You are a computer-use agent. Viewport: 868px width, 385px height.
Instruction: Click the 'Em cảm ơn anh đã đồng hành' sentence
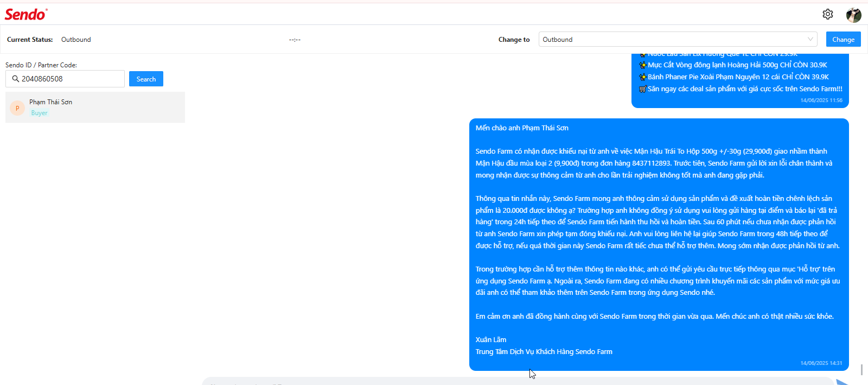pyautogui.click(x=654, y=317)
